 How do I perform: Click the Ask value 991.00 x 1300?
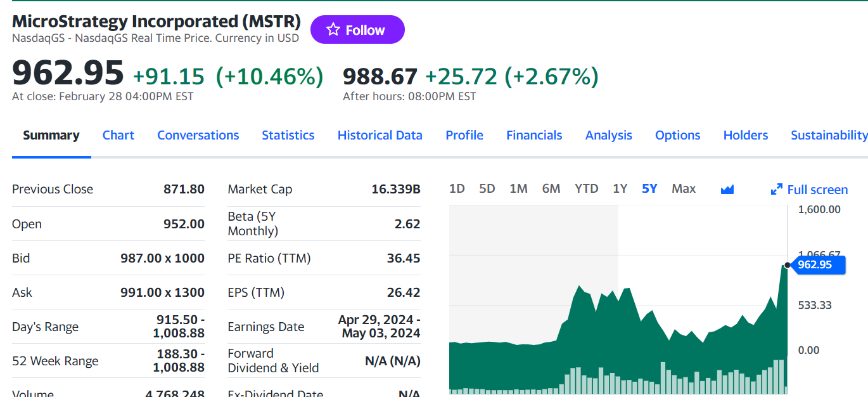pos(162,292)
